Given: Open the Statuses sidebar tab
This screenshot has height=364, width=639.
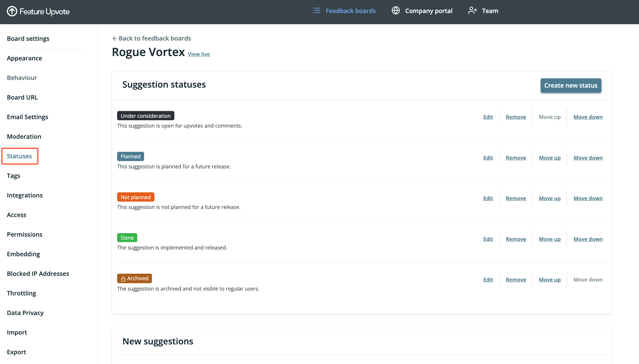Looking at the screenshot, I should 19,156.
